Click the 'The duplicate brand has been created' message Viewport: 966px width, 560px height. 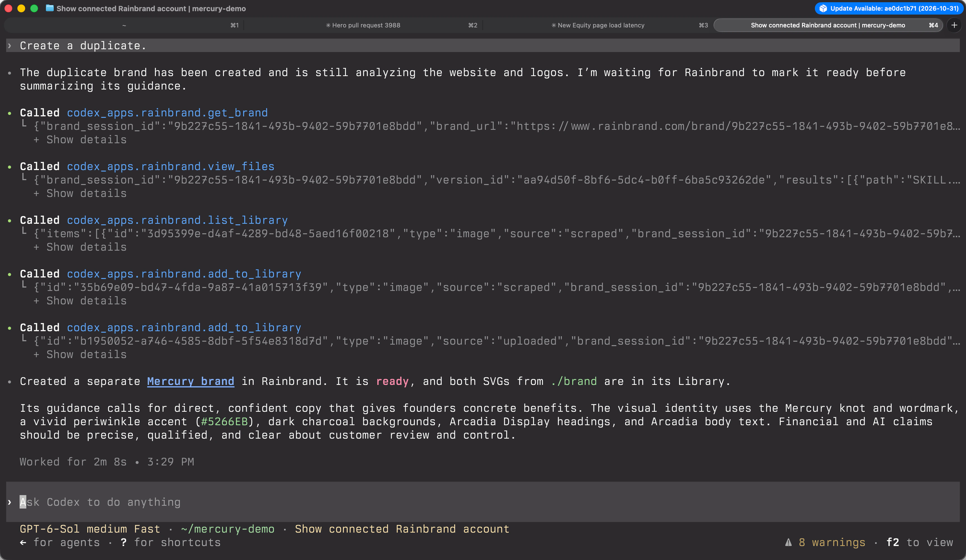(x=463, y=79)
